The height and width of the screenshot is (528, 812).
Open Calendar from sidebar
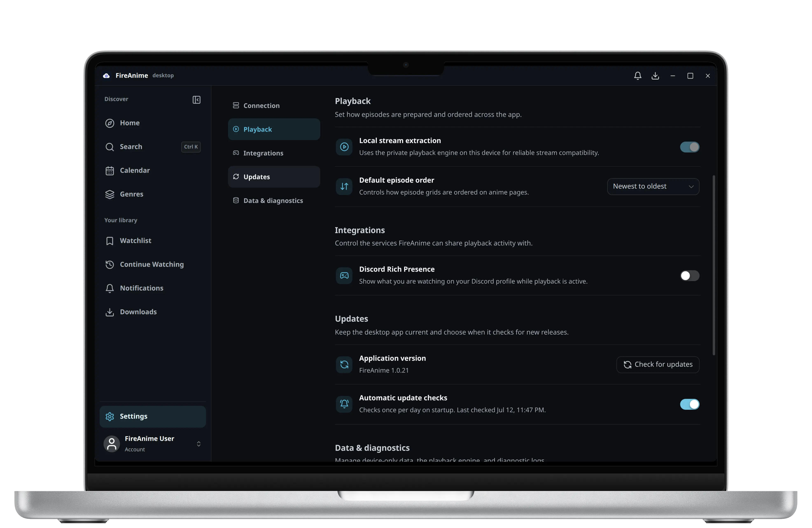point(153,171)
